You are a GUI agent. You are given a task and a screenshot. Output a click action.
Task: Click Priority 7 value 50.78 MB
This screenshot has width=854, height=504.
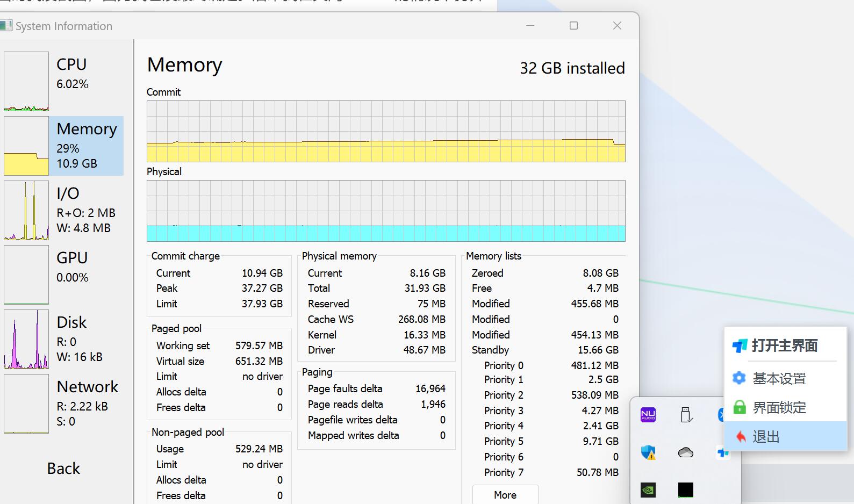click(597, 473)
